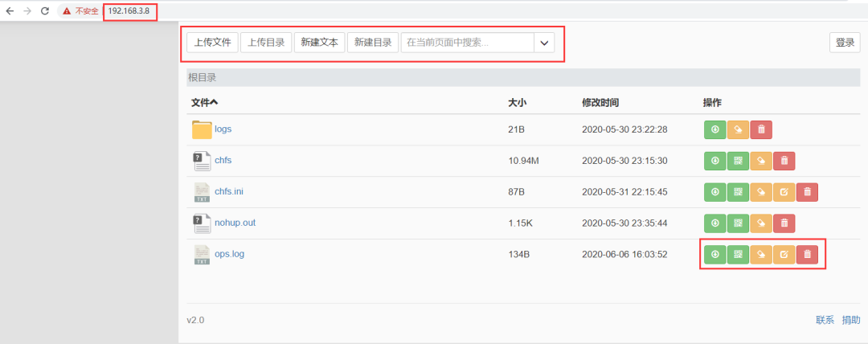The height and width of the screenshot is (344, 868).
Task: Reload the page with browser refresh button
Action: (x=44, y=11)
